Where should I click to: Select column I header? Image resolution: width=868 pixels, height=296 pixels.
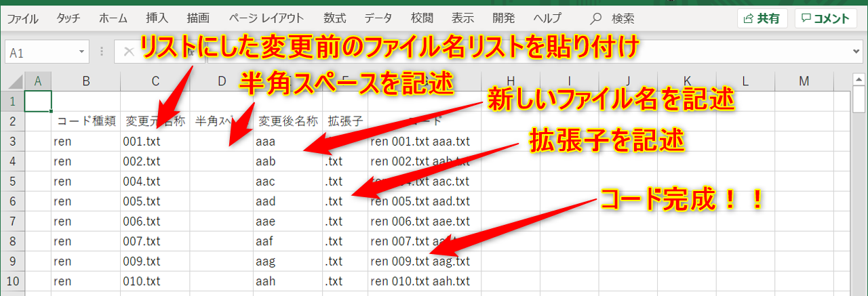[570, 81]
